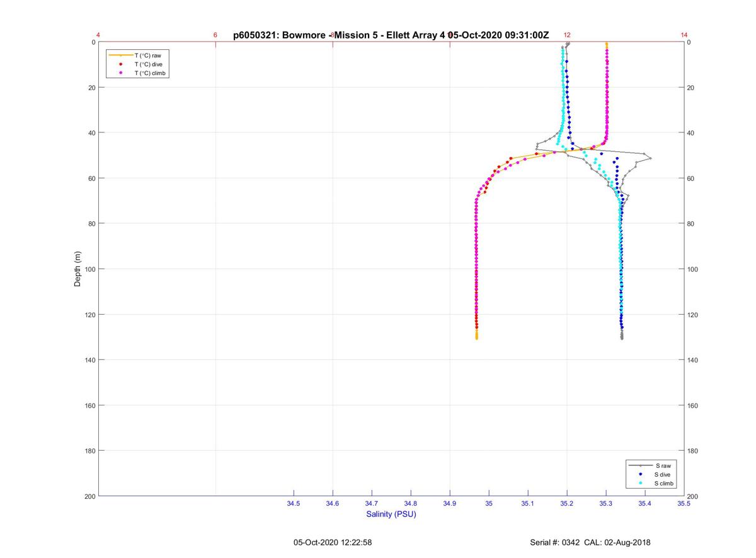
Task: Click depth tick 160 on right axis
Action: point(692,405)
